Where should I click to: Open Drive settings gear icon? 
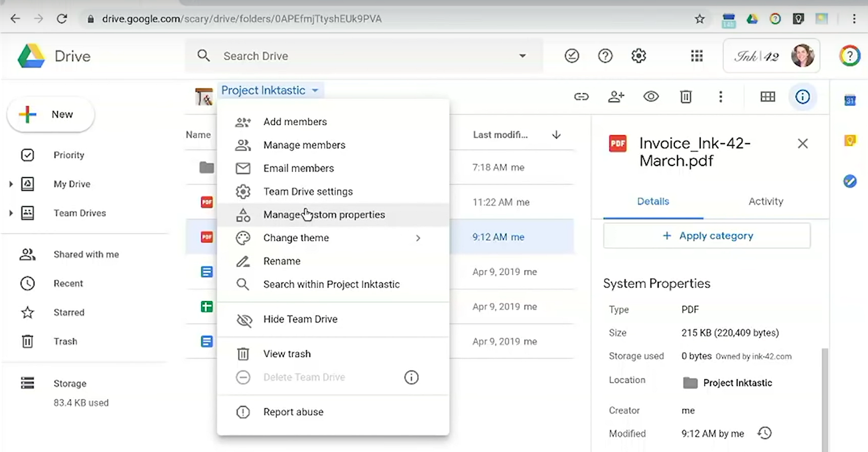(639, 56)
